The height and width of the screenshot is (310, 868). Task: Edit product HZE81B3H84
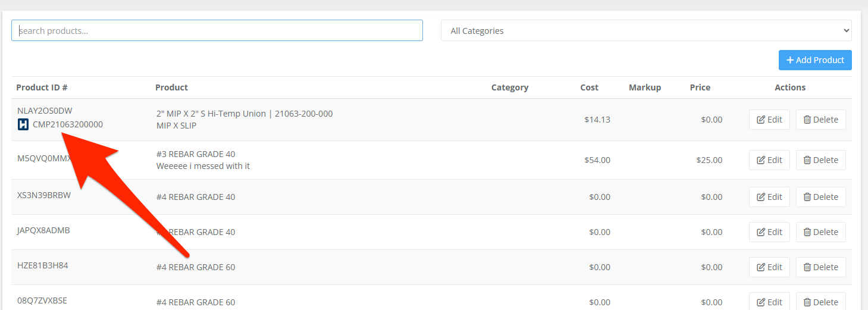tap(769, 267)
